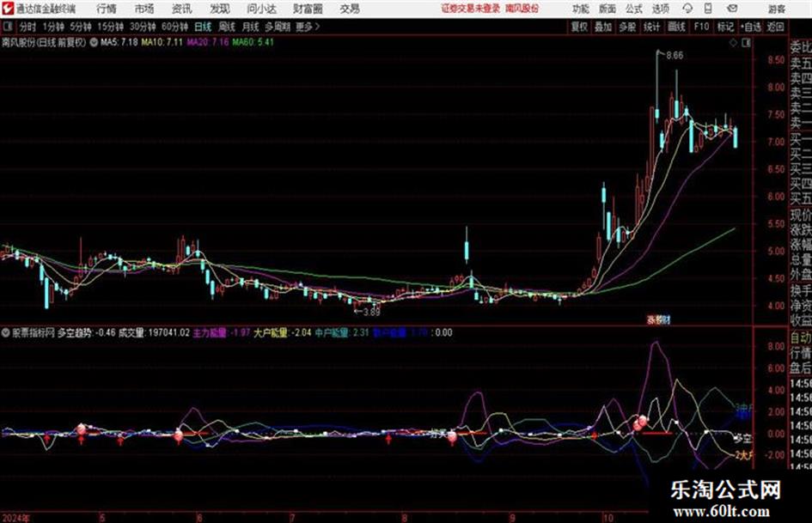The image size is (812, 523).
Task: Select the 日线 daily period tab
Action: pos(203,27)
